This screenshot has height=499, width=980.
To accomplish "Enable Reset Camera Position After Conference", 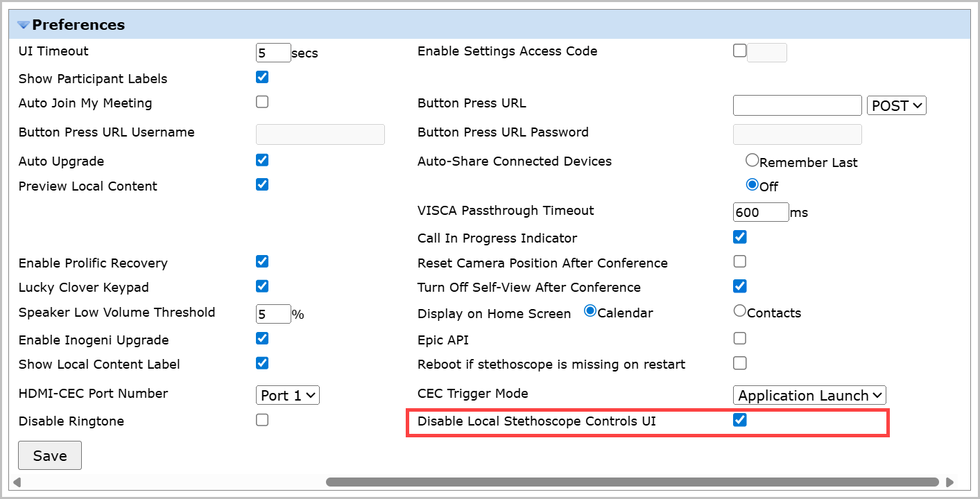I will (740, 261).
